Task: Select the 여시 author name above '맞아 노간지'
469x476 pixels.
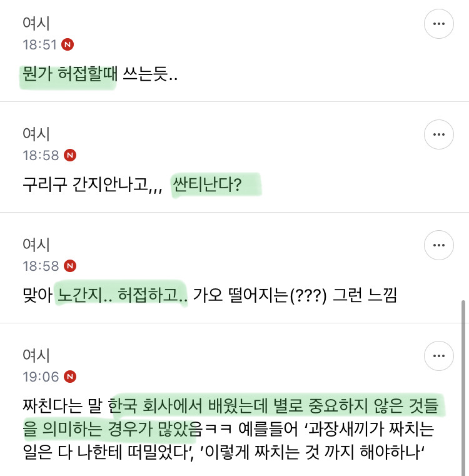Action: point(36,245)
